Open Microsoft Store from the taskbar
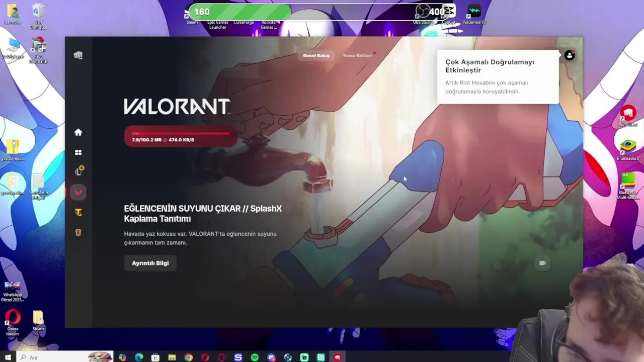 coord(155,357)
